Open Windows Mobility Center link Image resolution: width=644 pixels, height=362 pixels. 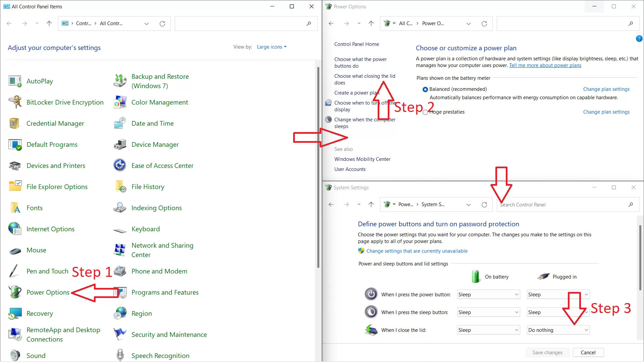(x=362, y=159)
